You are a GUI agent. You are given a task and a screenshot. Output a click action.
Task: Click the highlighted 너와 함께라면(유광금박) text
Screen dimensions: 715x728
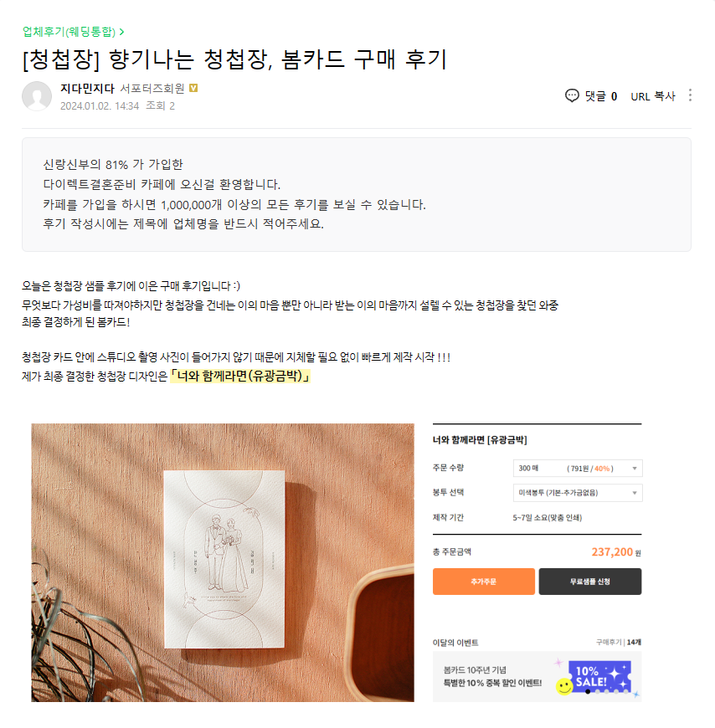tap(240, 376)
